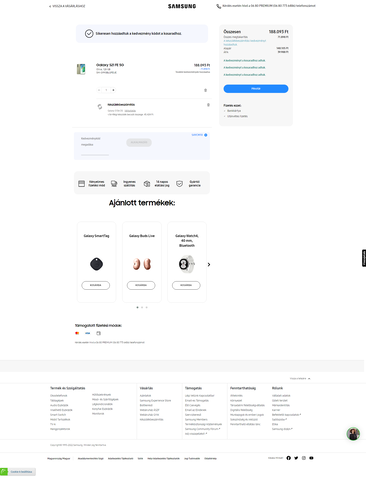Click the Vásárlás footer column heading

[x=146, y=388]
